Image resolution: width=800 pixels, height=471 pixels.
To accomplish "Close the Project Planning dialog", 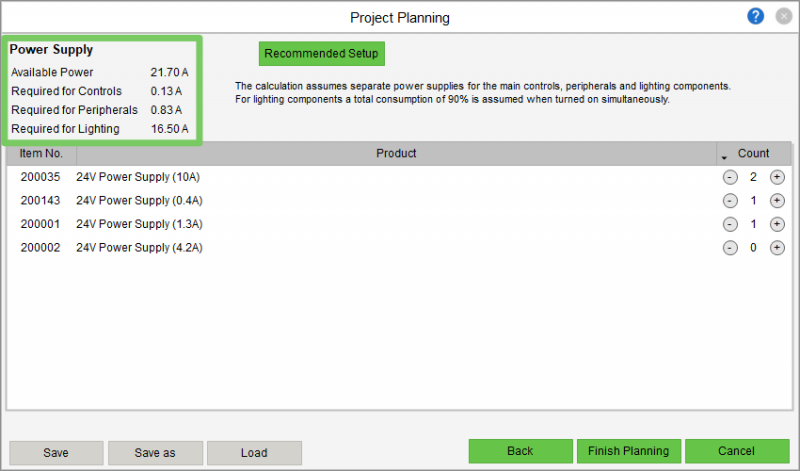I will 782,16.
